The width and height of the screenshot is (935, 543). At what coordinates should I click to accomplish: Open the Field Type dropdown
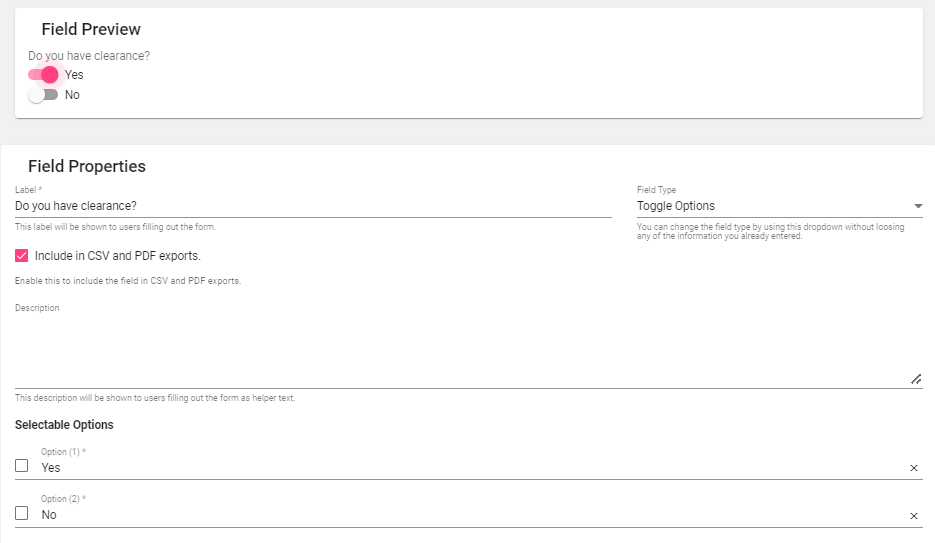[x=779, y=206]
